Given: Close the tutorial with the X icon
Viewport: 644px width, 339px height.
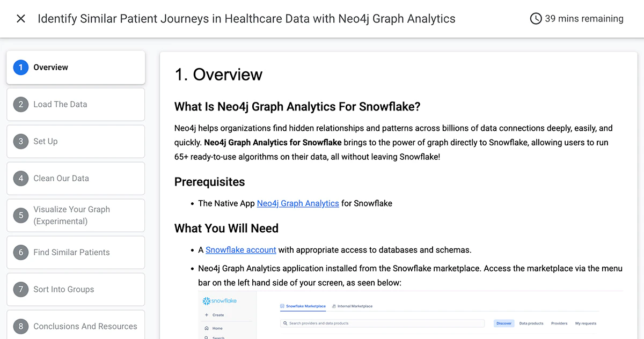Looking at the screenshot, I should pyautogui.click(x=21, y=19).
